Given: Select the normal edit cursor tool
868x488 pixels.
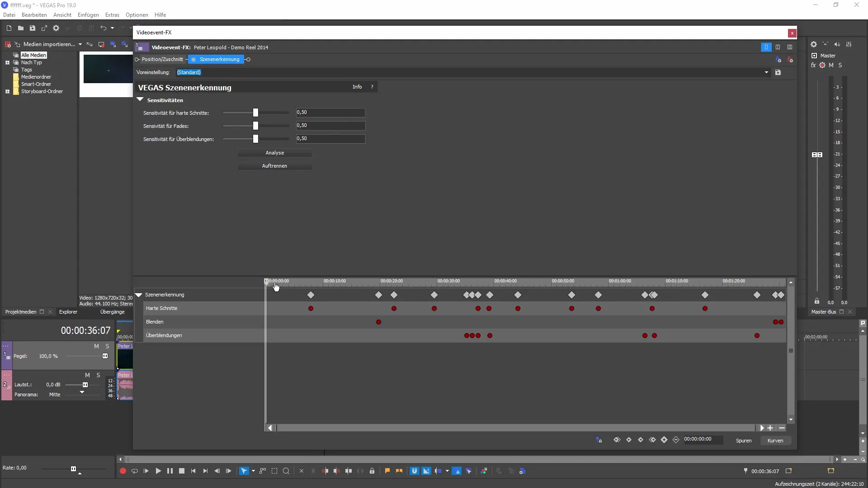Looking at the screenshot, I should point(244,471).
